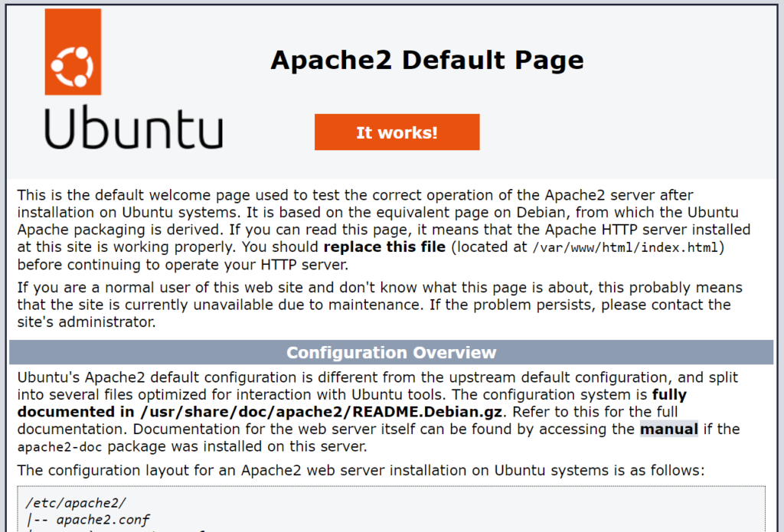Open the highlighted "manual" link

coord(668,429)
